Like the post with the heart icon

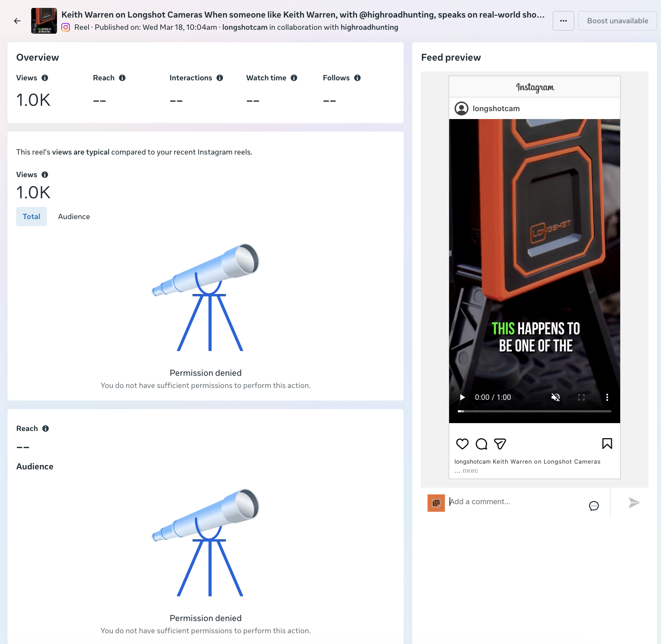pos(462,444)
